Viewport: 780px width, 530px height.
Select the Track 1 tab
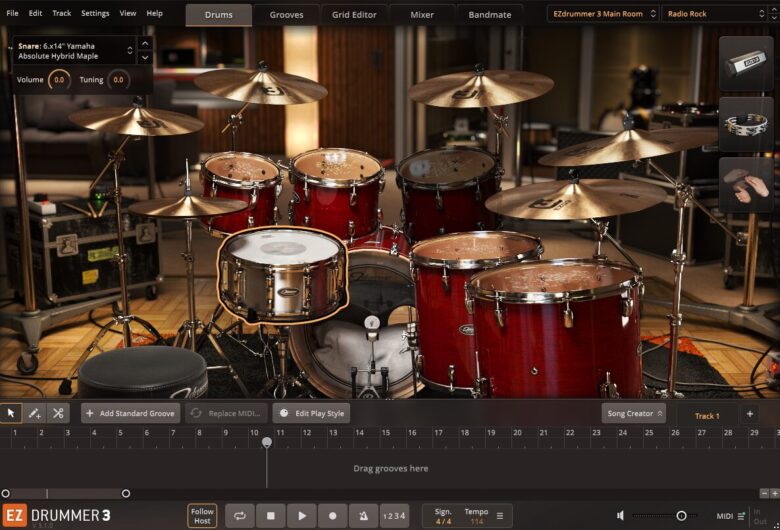[707, 416]
